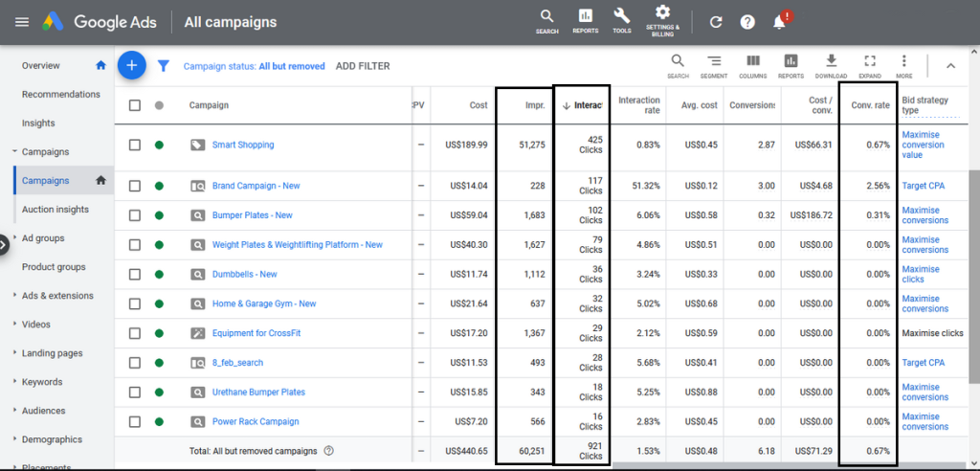Screen dimensions: 980x471
Task: Click the blue plus new campaign button
Action: coord(131,66)
